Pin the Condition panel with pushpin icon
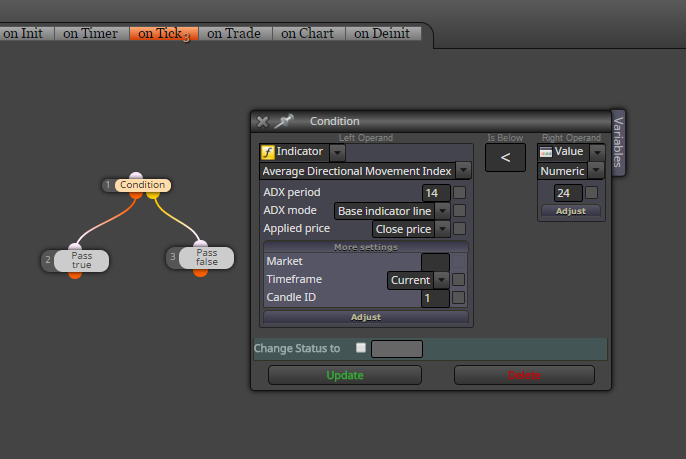 tap(284, 121)
